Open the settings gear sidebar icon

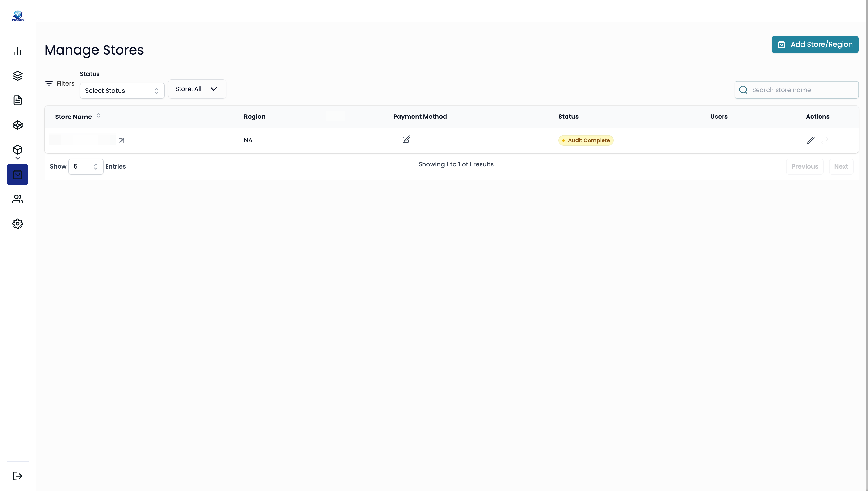(x=18, y=223)
